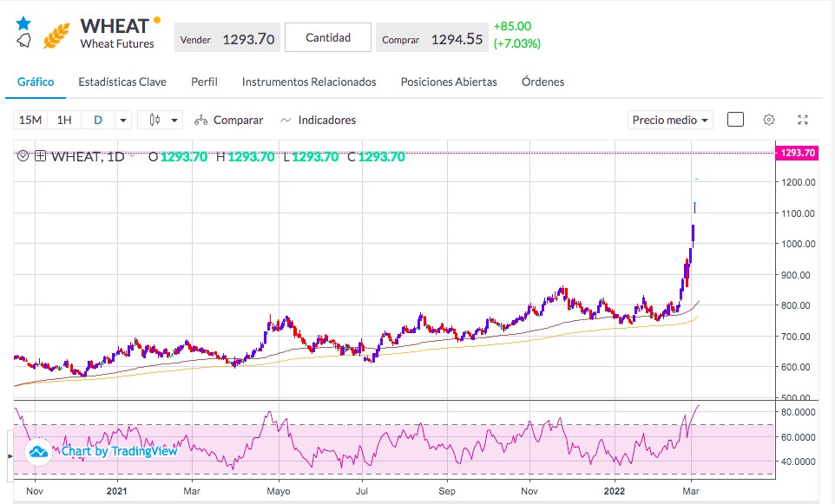Open chart settings gear icon
835x504 pixels.
click(768, 120)
